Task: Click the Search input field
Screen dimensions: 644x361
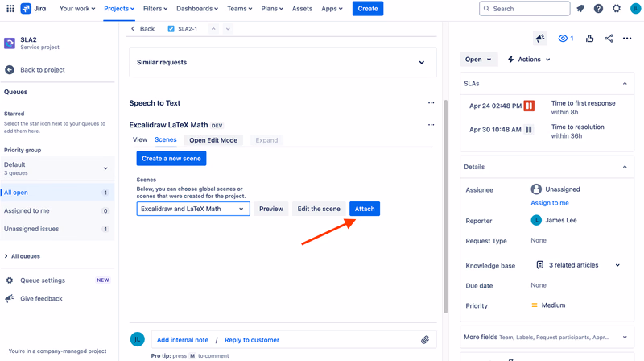Action: click(x=525, y=9)
